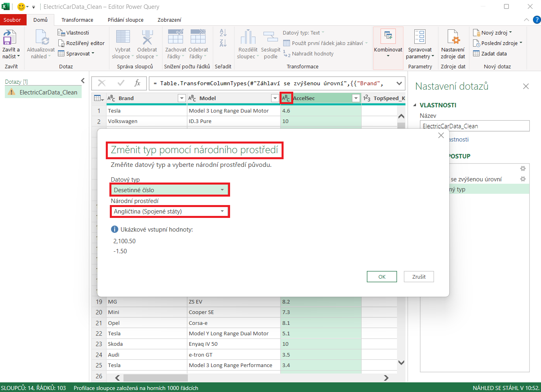
Task: Click the Volkswagen cell in row 2
Action: [x=147, y=121]
